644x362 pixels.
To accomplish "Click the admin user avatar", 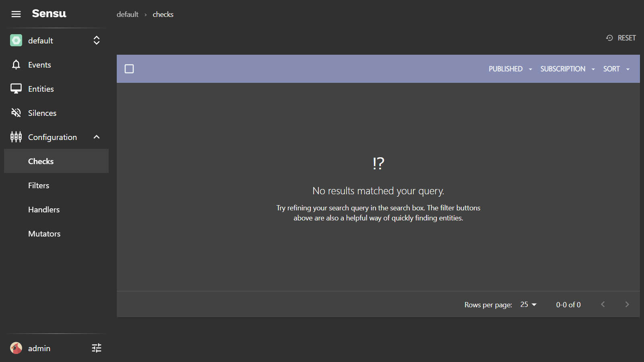I will [16, 348].
